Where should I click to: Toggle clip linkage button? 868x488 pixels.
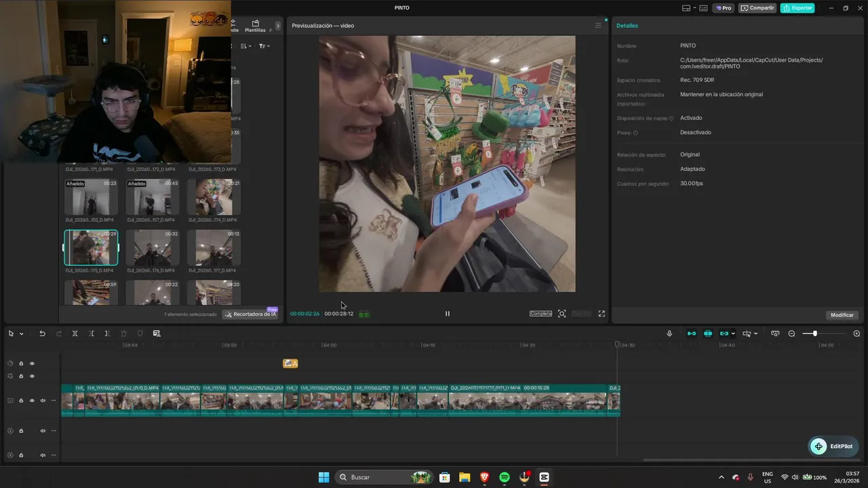coord(724,333)
